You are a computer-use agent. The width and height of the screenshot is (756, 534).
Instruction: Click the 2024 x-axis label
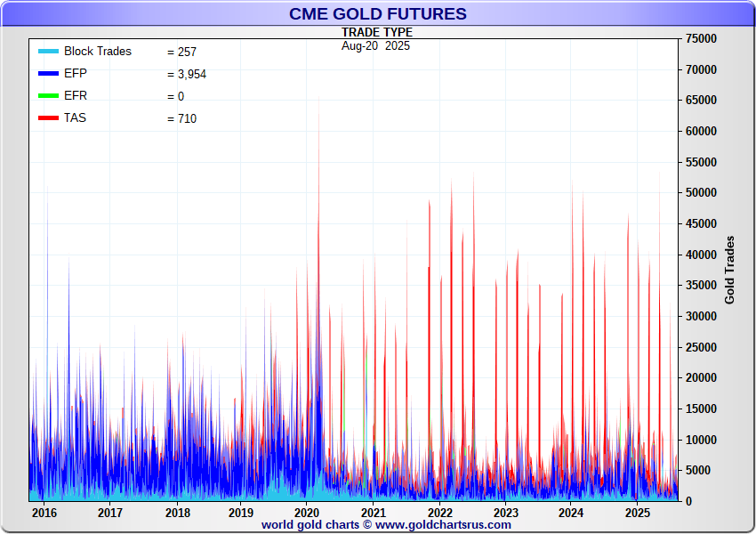click(571, 513)
